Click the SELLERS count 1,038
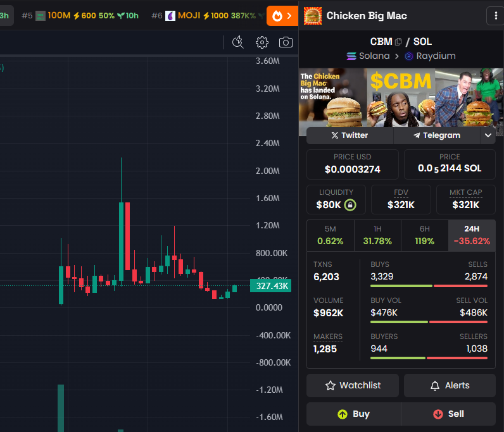The height and width of the screenshot is (432, 504). [x=477, y=349]
